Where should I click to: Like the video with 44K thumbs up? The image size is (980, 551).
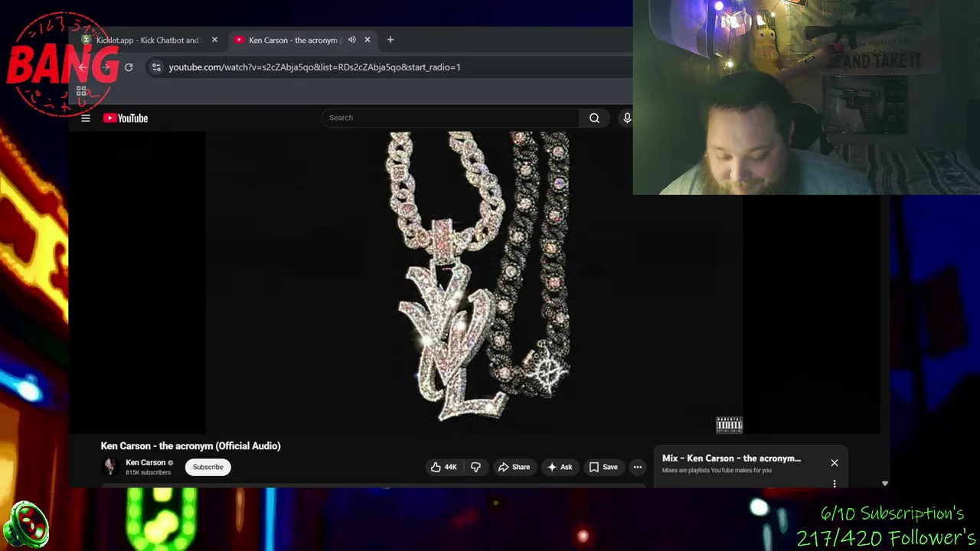[444, 467]
